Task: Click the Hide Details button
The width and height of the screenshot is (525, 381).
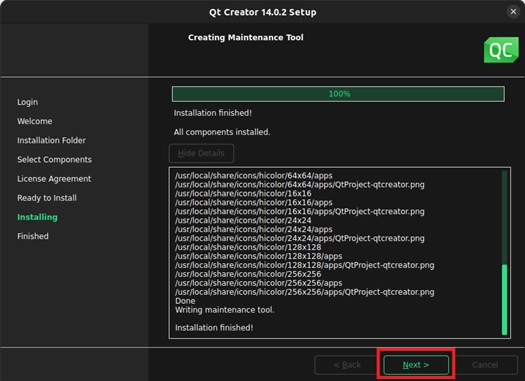Action: tap(201, 153)
